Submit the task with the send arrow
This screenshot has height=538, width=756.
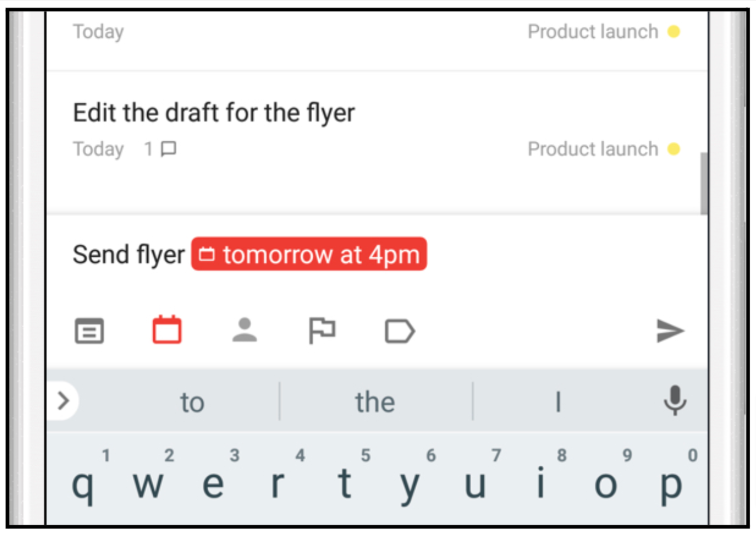click(670, 331)
